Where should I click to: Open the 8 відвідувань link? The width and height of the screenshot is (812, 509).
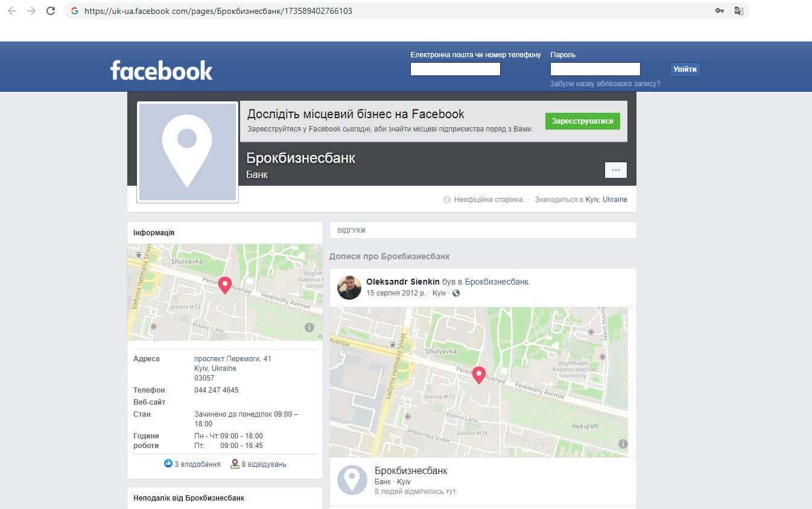pos(264,464)
